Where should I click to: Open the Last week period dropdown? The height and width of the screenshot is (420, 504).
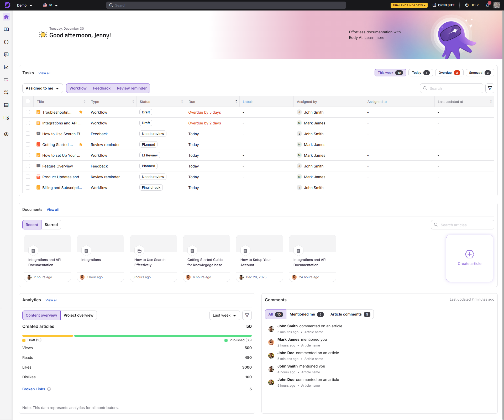click(224, 315)
